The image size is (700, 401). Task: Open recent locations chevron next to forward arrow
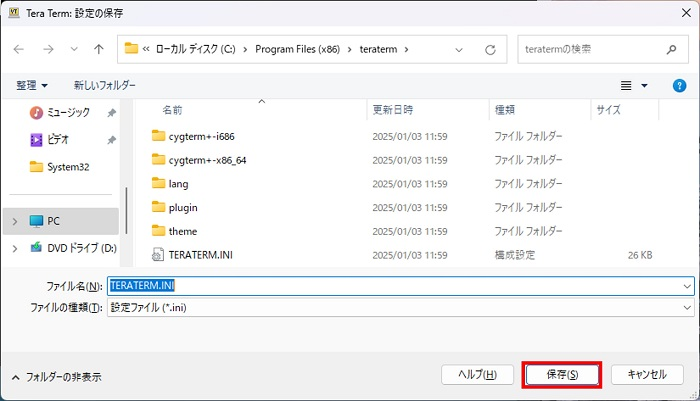pyautogui.click(x=74, y=49)
